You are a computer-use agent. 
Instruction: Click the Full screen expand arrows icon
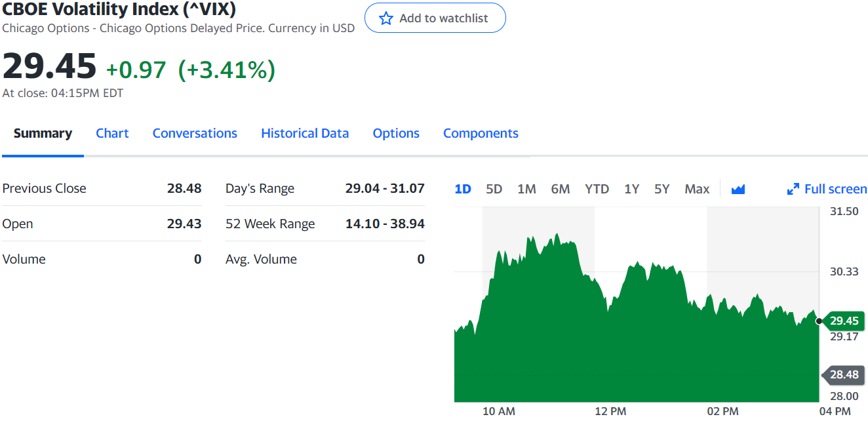[793, 190]
